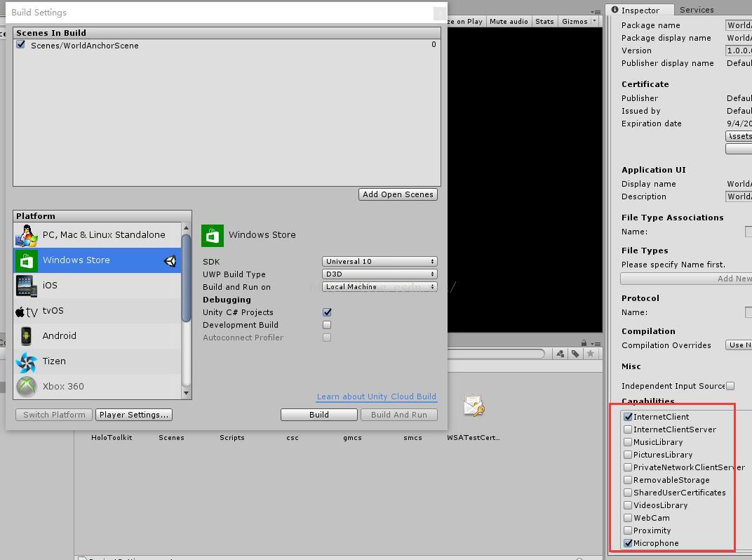
Task: Click the Player Settings button
Action: tap(134, 415)
